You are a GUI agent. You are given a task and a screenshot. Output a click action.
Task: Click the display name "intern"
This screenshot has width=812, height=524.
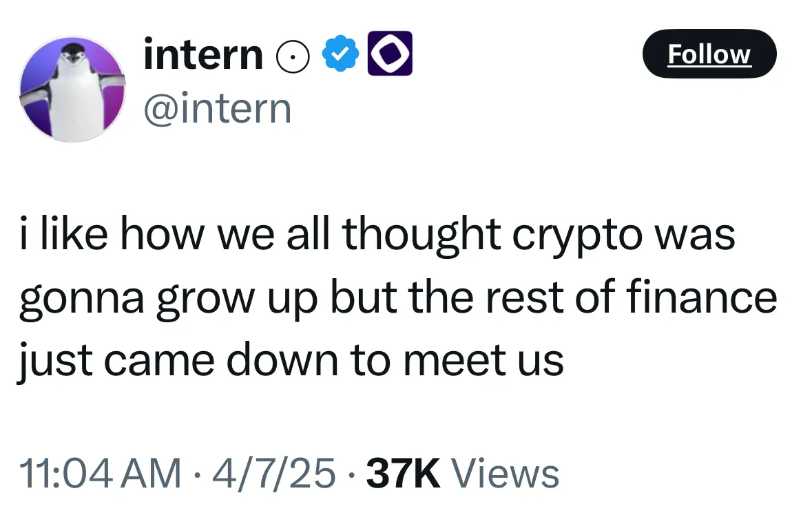[x=203, y=54]
